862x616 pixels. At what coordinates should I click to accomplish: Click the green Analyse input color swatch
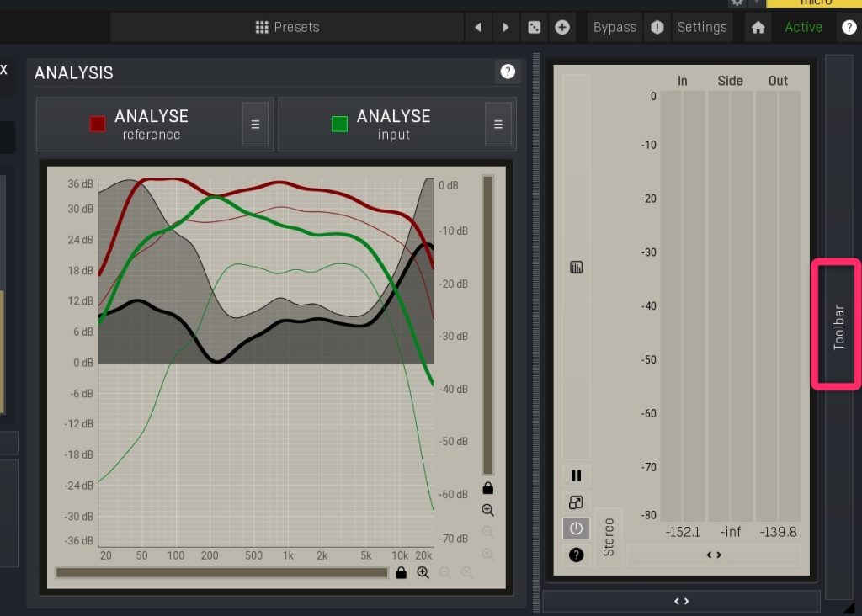[x=339, y=124]
